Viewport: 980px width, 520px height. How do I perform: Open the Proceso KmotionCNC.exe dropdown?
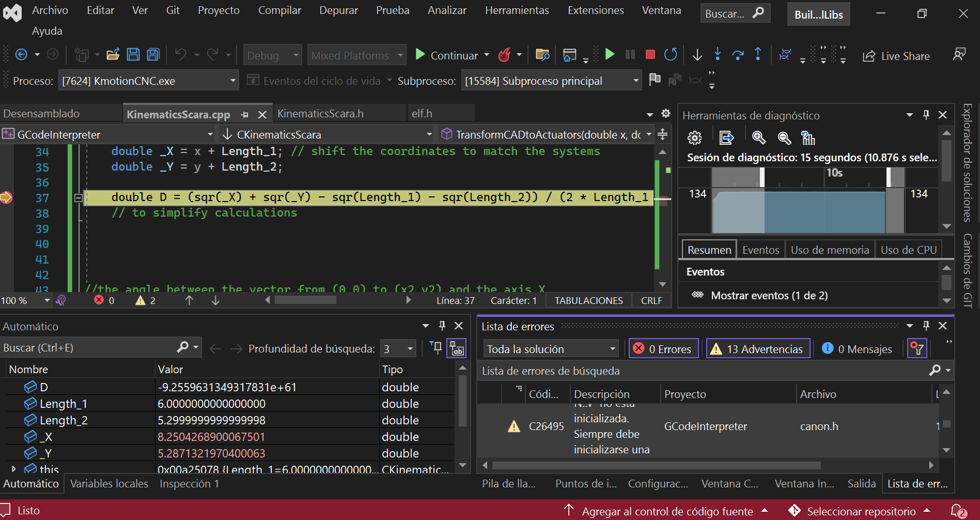coord(232,81)
